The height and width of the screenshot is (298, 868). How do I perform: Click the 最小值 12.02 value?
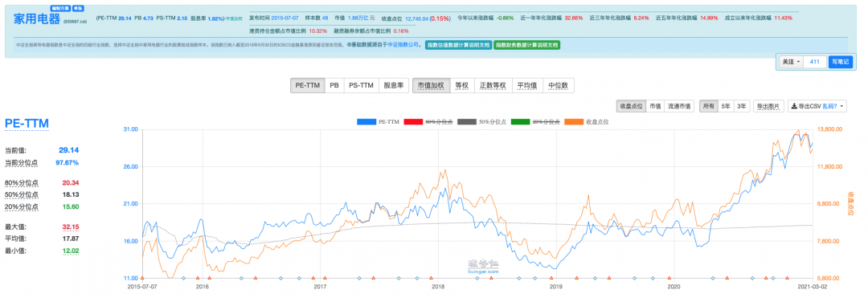(x=70, y=251)
